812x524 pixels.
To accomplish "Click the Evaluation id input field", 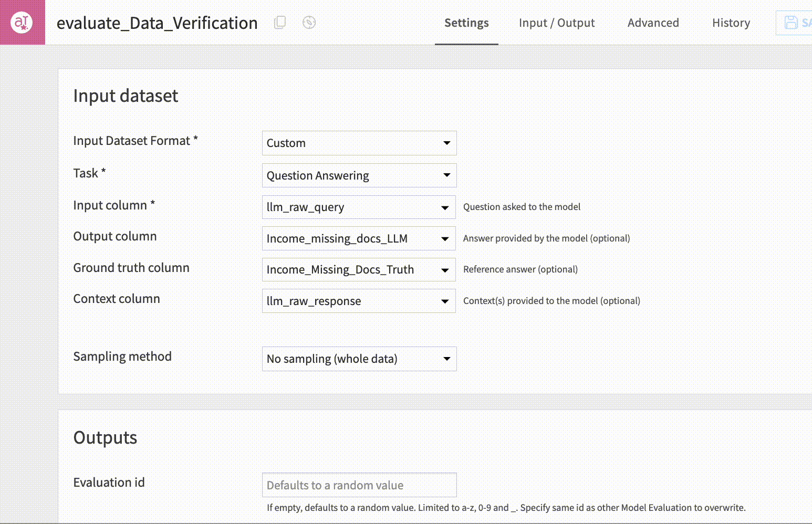I will [359, 485].
